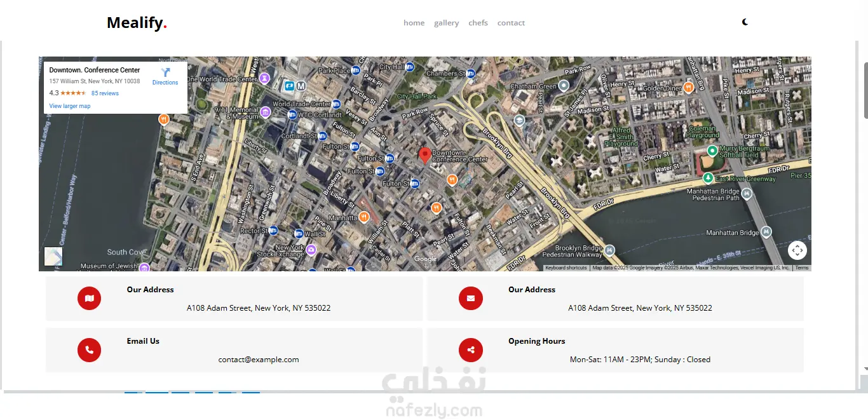Click the Manhattan Bridge marker
868x420 pixels.
766,233
